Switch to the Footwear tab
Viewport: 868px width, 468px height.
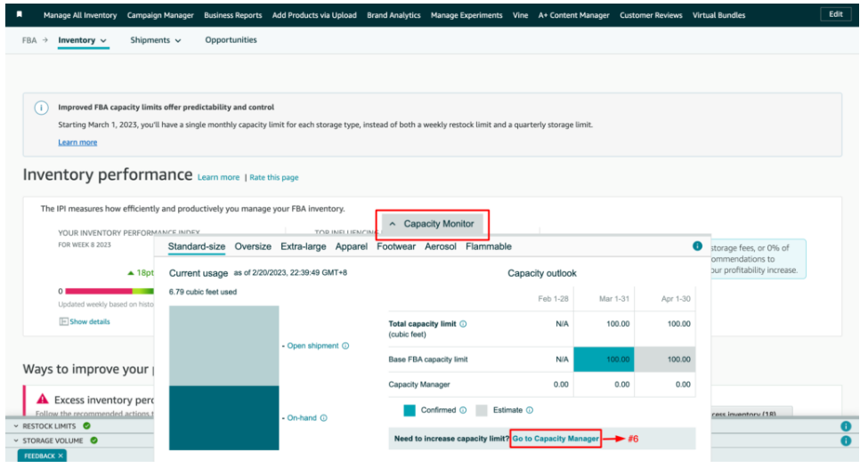[x=396, y=246]
